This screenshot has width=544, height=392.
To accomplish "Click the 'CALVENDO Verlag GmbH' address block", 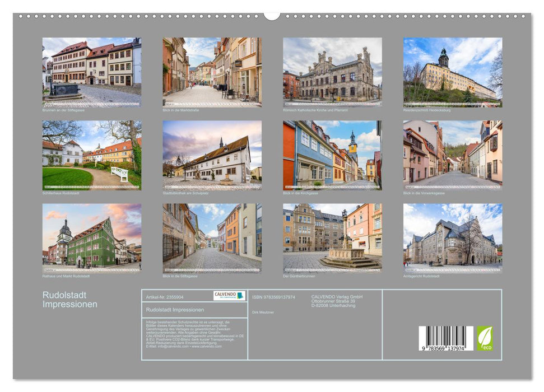I will [337, 301].
